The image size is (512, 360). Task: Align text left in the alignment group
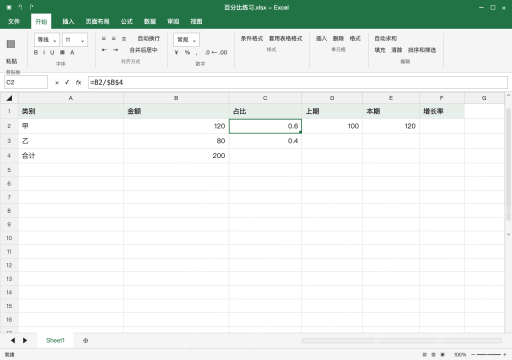pyautogui.click(x=104, y=39)
